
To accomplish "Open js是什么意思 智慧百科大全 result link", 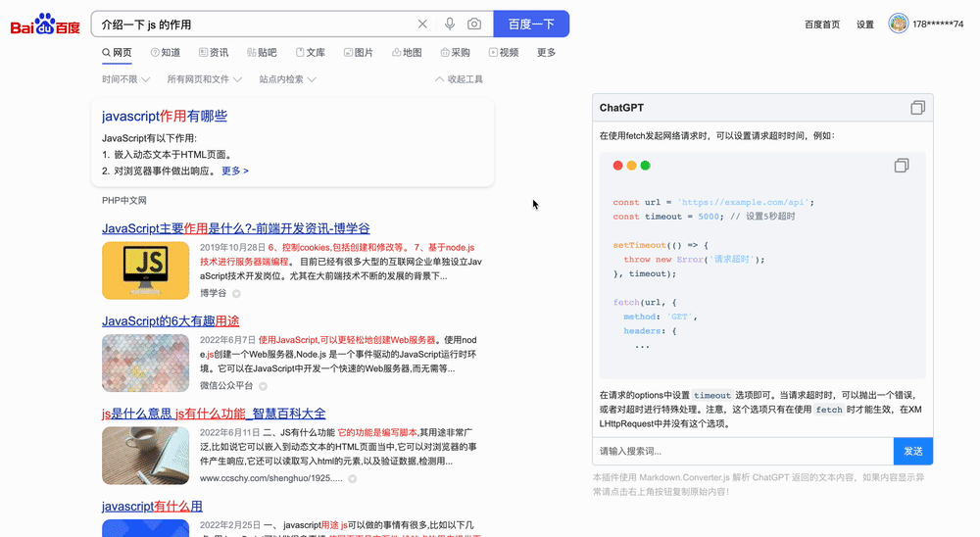I will (214, 414).
